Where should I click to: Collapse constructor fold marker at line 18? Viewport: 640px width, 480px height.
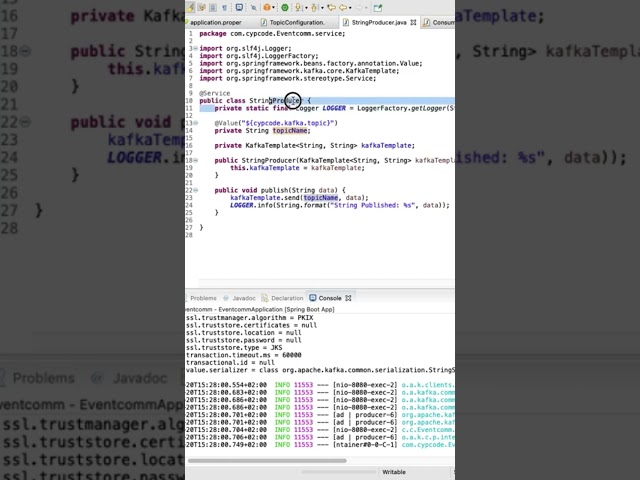point(196,160)
